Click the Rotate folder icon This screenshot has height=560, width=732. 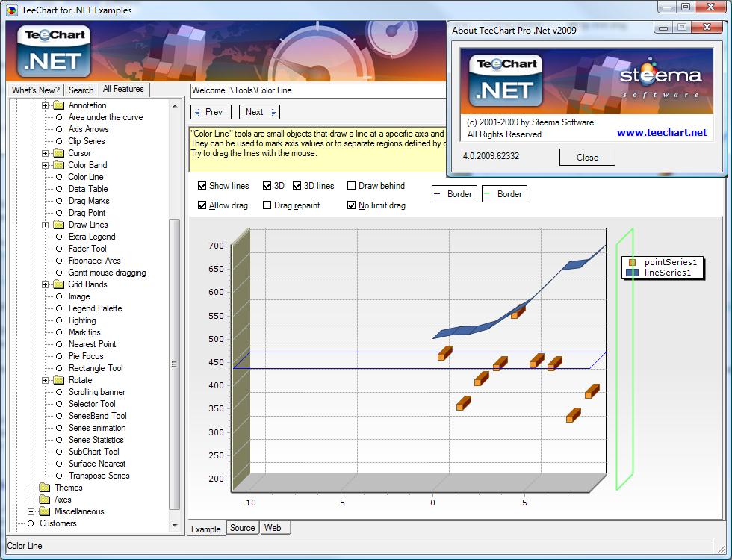click(59, 380)
